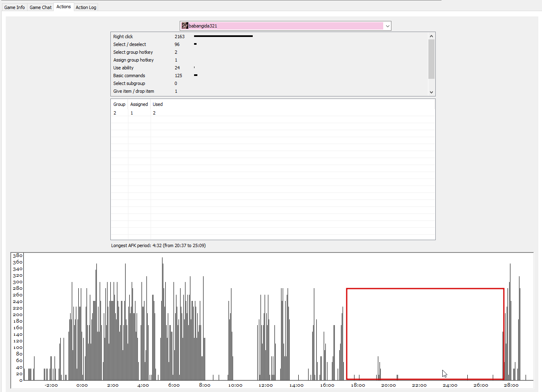The height and width of the screenshot is (392, 542).
Task: Click the scroll up arrow in actions list
Action: click(431, 36)
